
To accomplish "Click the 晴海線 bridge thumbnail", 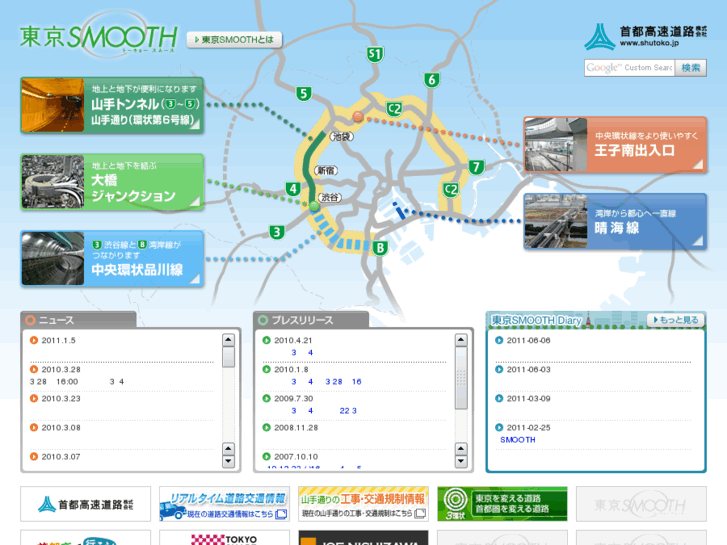I will tap(556, 222).
